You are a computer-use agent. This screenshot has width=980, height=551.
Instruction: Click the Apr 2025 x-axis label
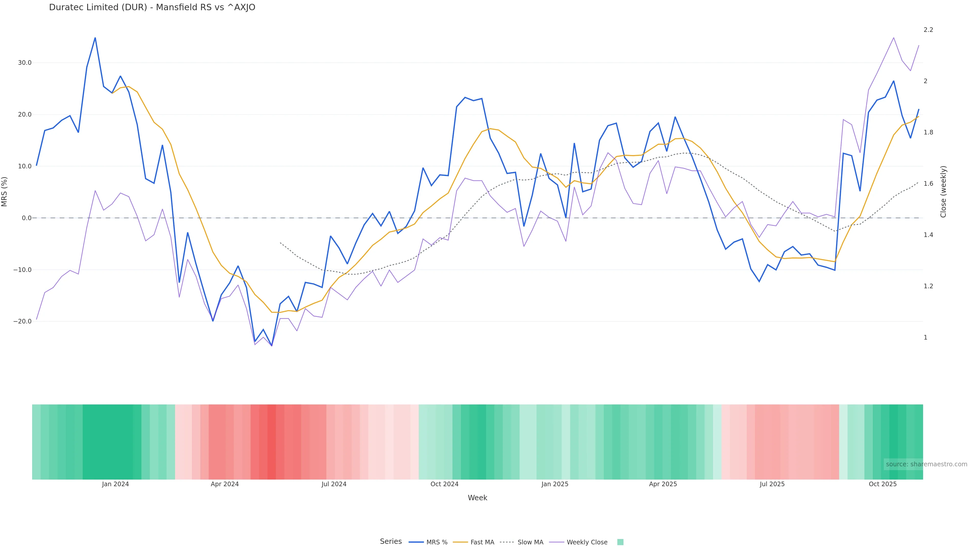(663, 484)
